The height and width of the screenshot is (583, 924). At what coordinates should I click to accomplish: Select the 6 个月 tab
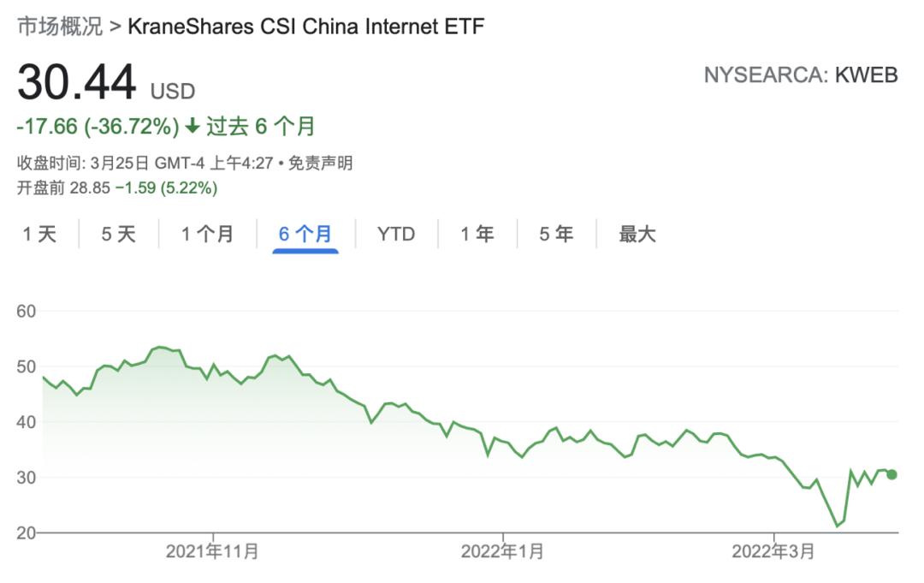(305, 235)
